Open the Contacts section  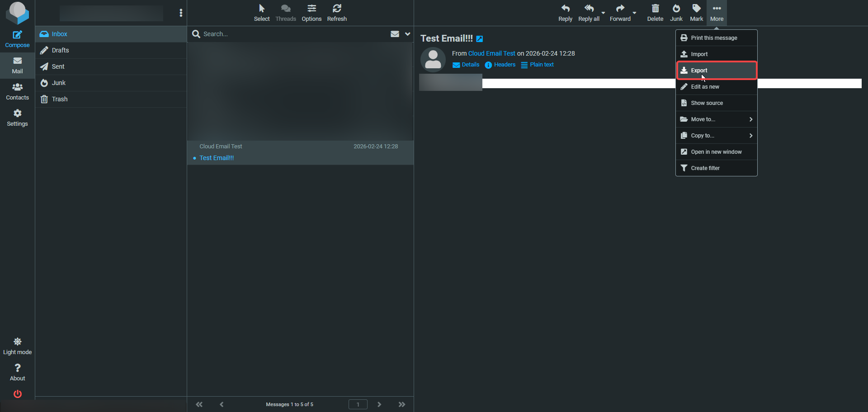pos(17,91)
